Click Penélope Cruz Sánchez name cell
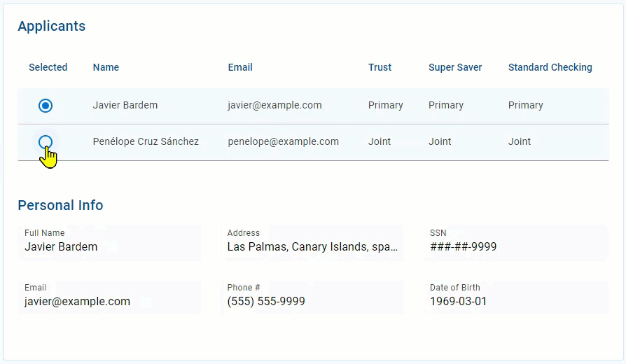This screenshot has width=626, height=364. 146,141
